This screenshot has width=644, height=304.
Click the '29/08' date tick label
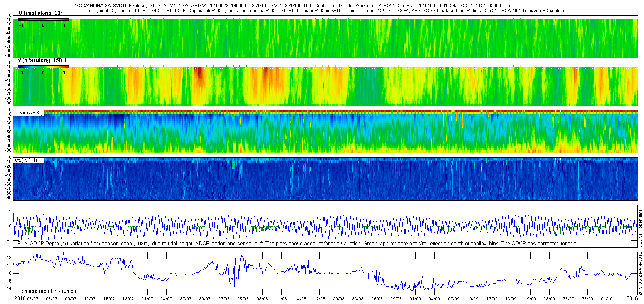396,299
